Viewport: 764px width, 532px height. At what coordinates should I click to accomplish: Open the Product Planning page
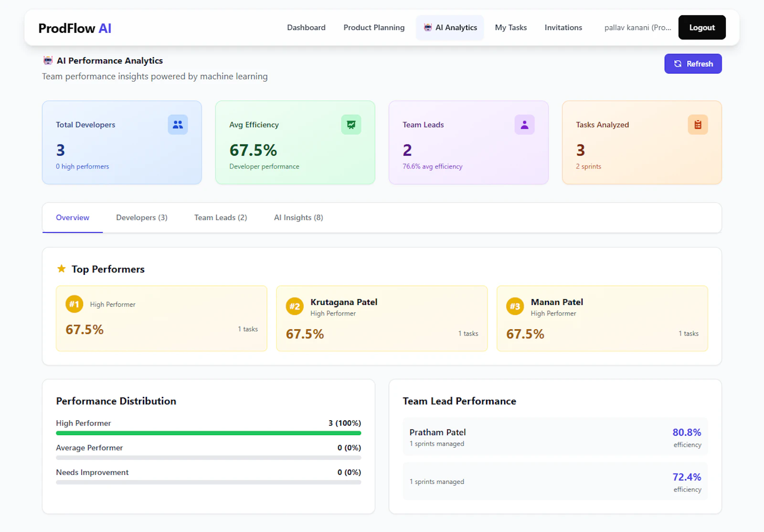click(374, 27)
